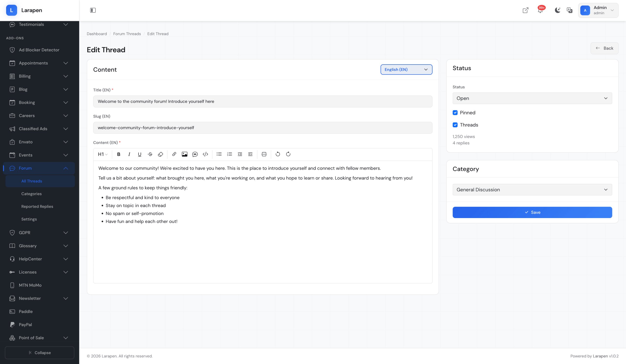The image size is (626, 364).
Task: Insert a link using the link icon
Action: 174,154
